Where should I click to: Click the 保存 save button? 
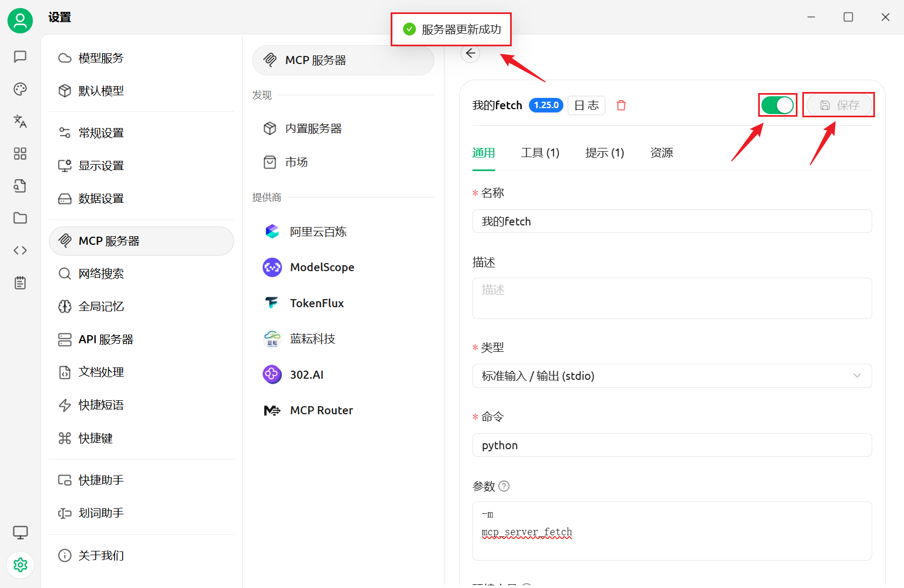pos(839,105)
